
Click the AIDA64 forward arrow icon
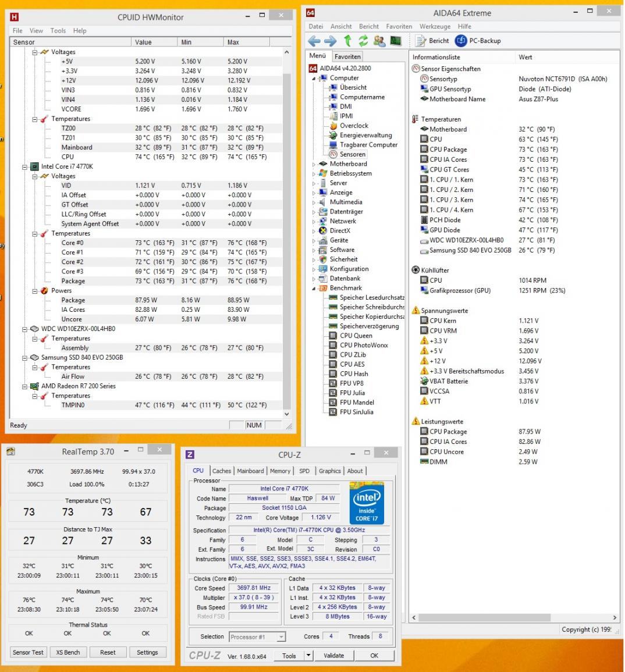point(330,41)
